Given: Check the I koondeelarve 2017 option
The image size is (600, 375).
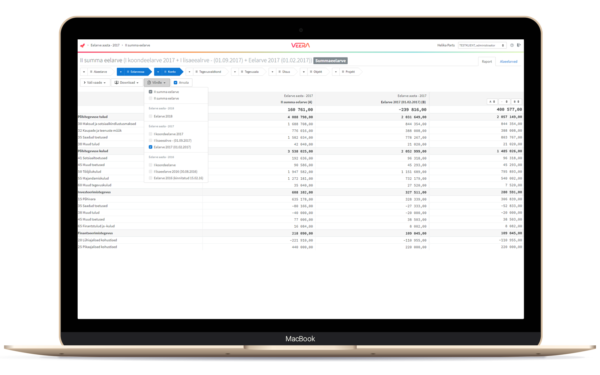Looking at the screenshot, I should [x=150, y=134].
